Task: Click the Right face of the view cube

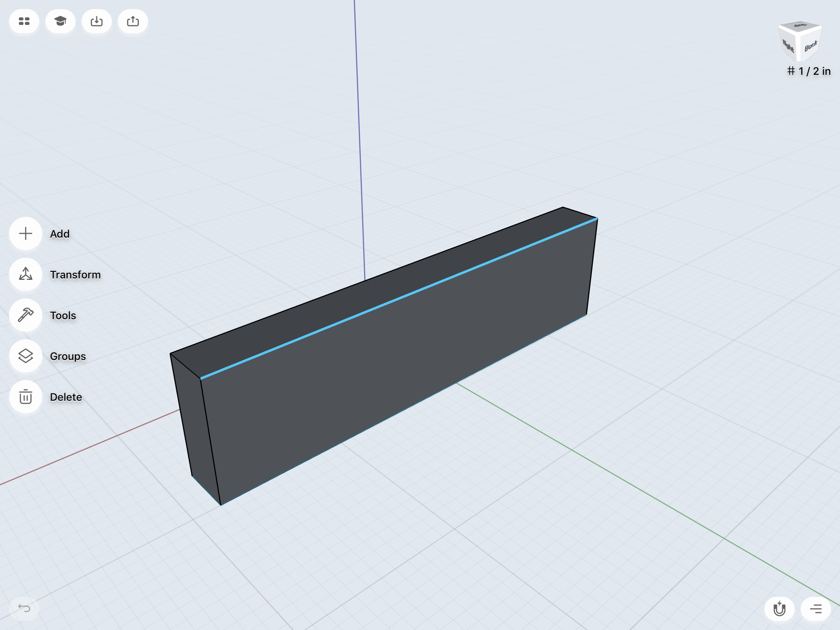Action: point(788,46)
